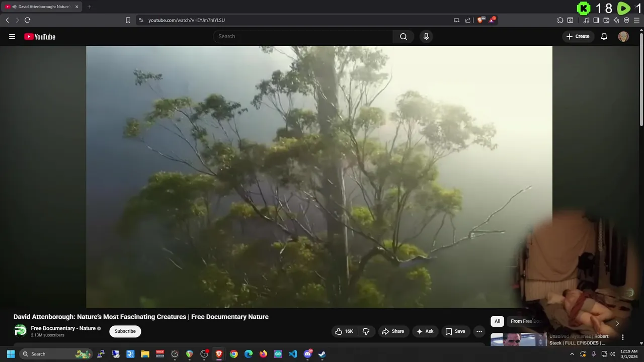Select the From Free Documentary chip
The image size is (644, 362).
click(x=526, y=321)
